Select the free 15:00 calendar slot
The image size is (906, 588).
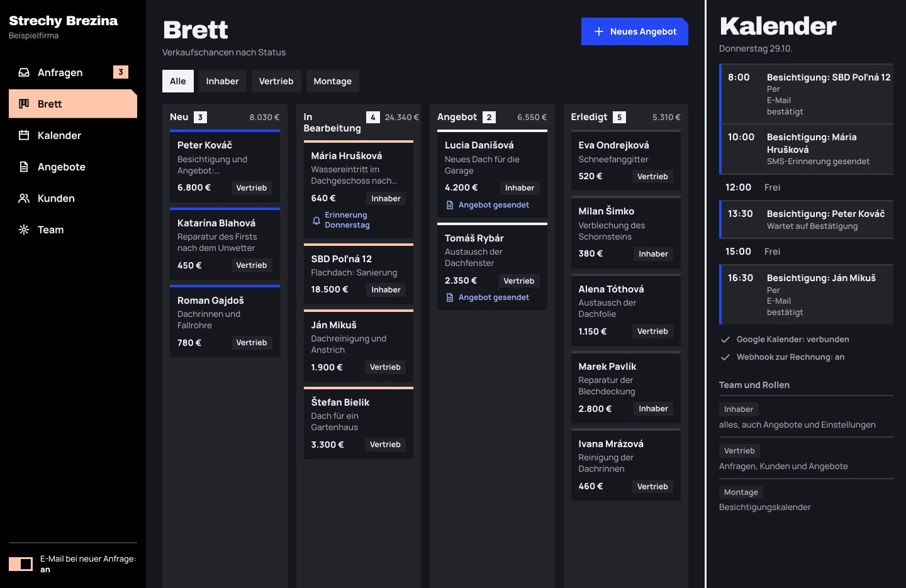[x=807, y=252]
